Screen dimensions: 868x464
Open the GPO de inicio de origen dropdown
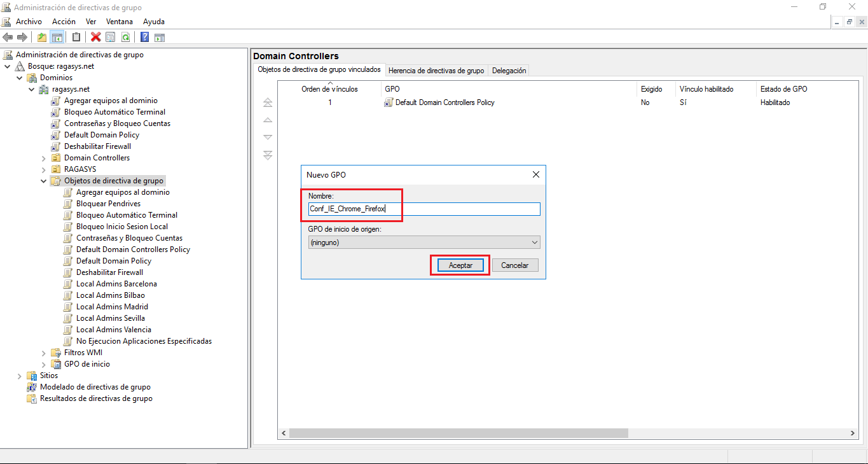click(535, 242)
